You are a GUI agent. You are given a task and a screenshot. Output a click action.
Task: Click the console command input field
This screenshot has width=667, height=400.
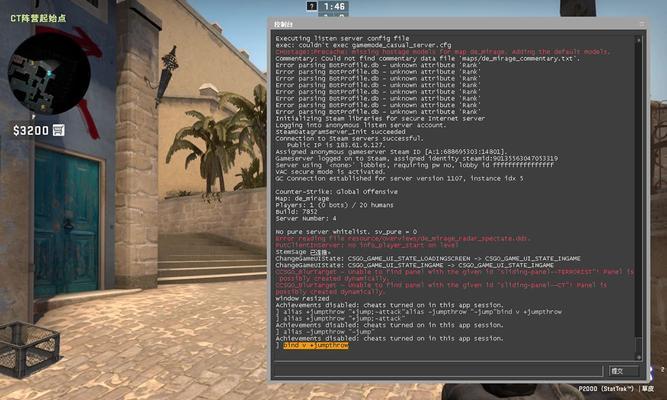[438, 371]
